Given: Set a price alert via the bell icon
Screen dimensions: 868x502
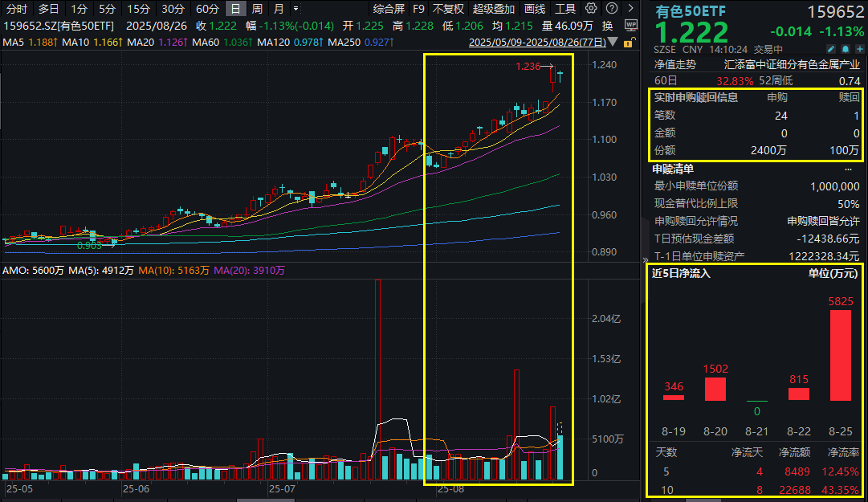Looking at the screenshot, I should [x=846, y=48].
